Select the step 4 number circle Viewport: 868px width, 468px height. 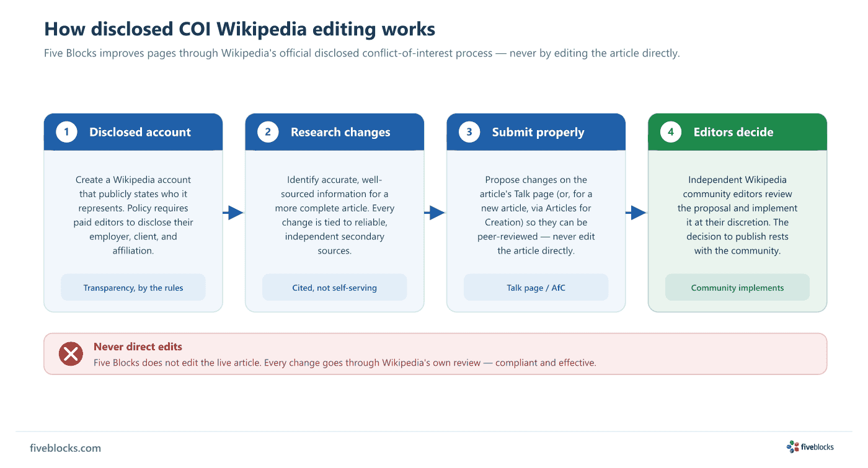(671, 132)
